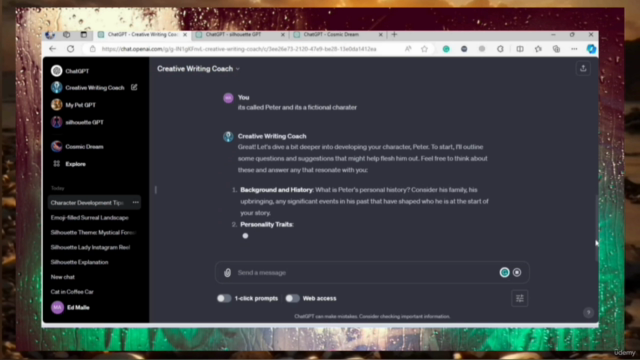Open the browser favorites list icon

pos(538,49)
